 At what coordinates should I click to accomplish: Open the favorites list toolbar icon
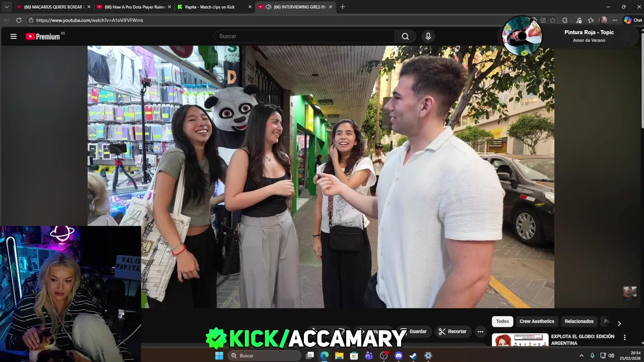591,20
